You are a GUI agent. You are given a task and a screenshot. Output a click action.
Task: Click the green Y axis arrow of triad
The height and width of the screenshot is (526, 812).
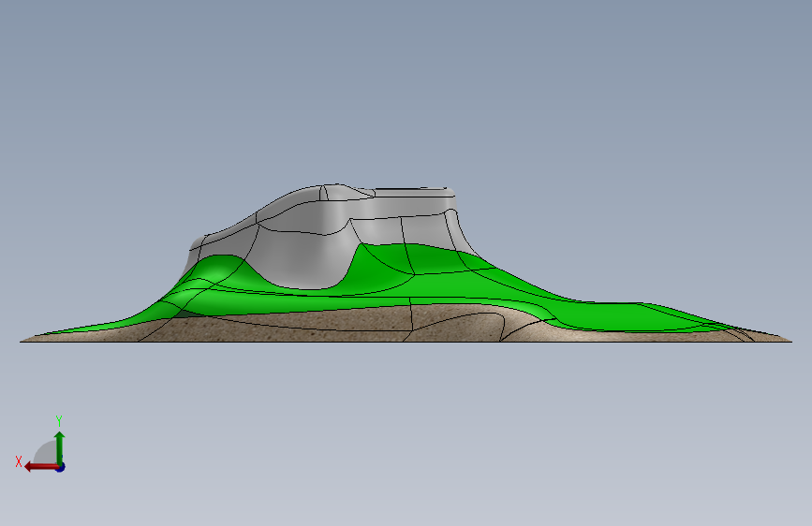click(60, 448)
